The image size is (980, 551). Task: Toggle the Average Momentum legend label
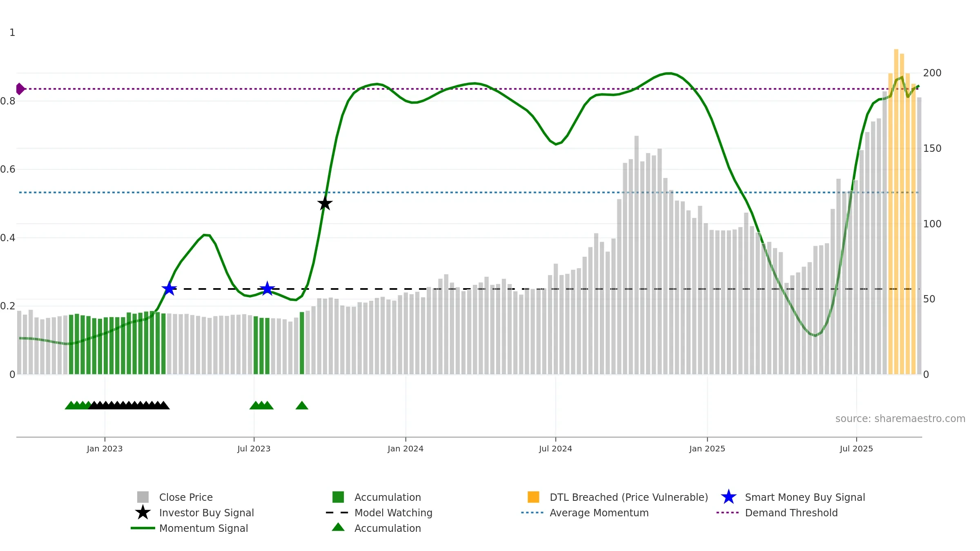(x=599, y=513)
